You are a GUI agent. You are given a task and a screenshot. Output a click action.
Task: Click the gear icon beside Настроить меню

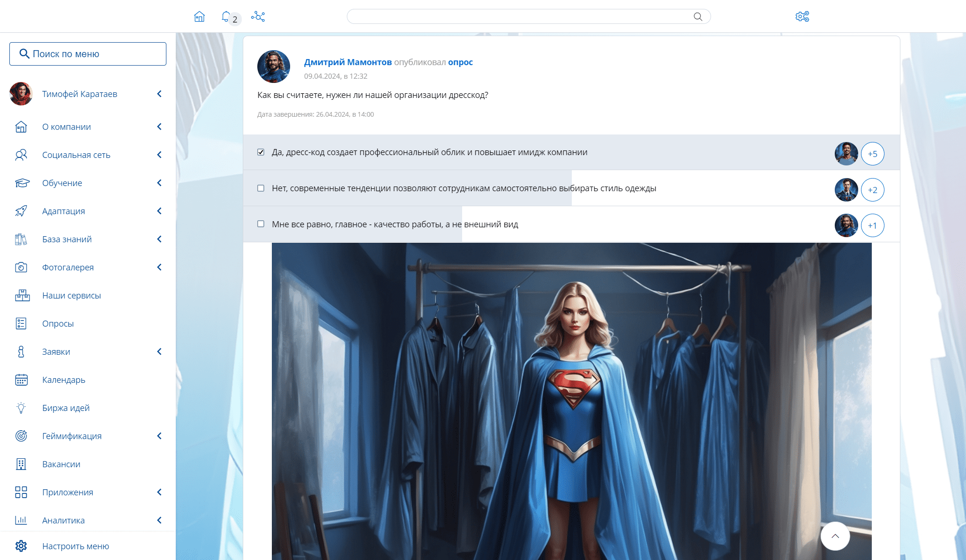[x=21, y=546]
